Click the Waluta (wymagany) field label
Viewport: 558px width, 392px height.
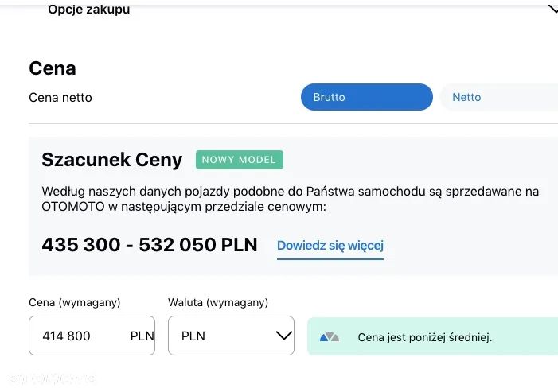pyautogui.click(x=218, y=302)
